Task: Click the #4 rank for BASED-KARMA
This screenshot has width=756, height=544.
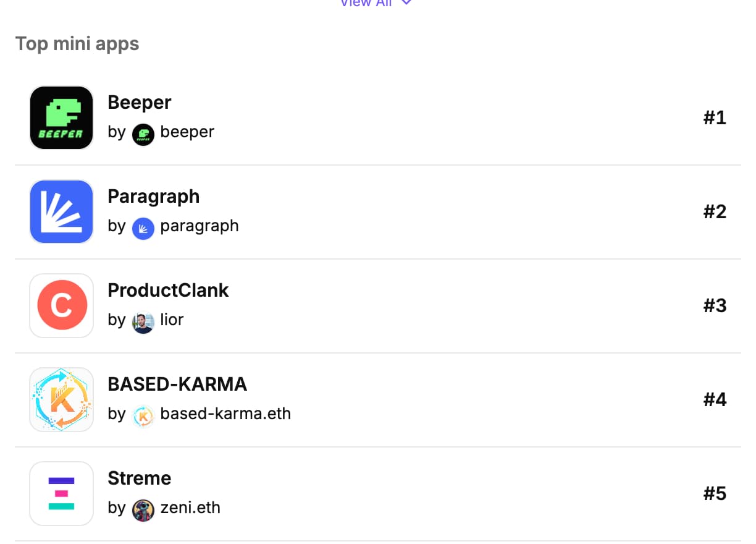Action: click(715, 399)
